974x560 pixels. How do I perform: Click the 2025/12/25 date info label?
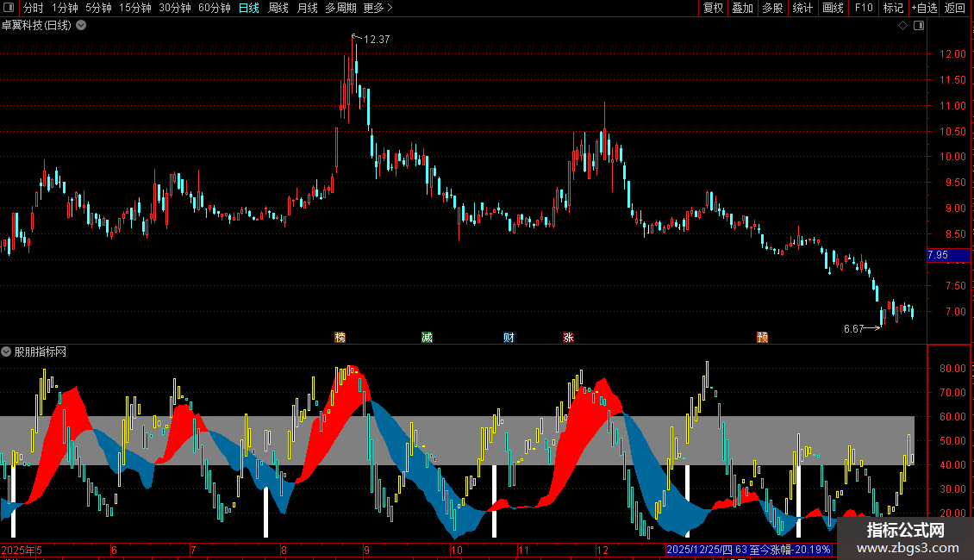point(748,550)
